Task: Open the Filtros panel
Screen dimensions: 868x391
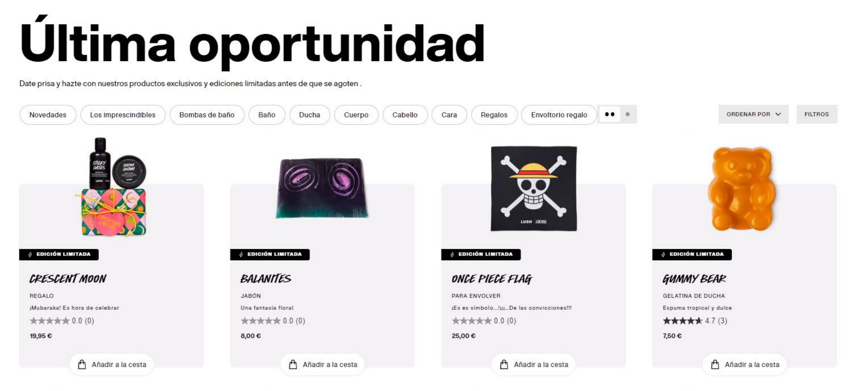Action: [x=817, y=114]
